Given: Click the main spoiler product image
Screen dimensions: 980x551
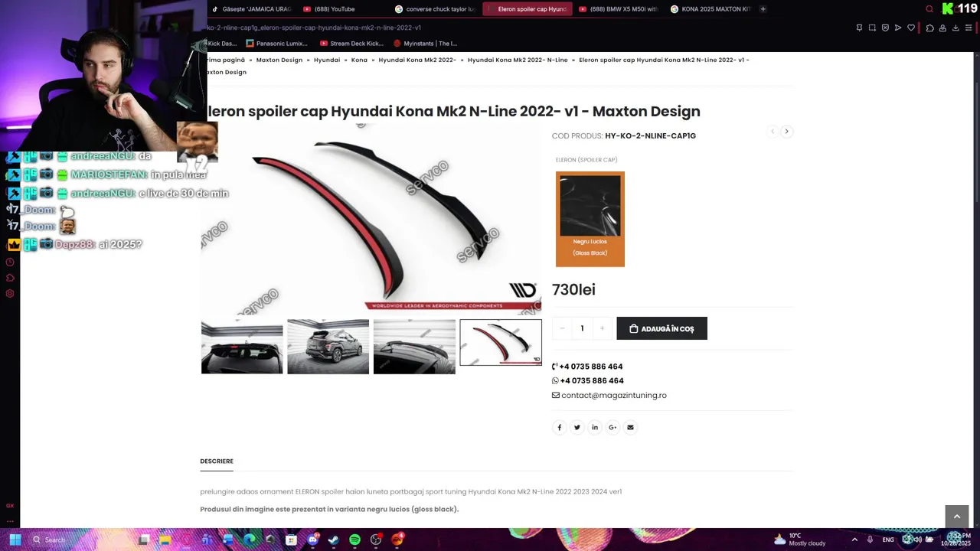Looking at the screenshot, I should point(371,219).
